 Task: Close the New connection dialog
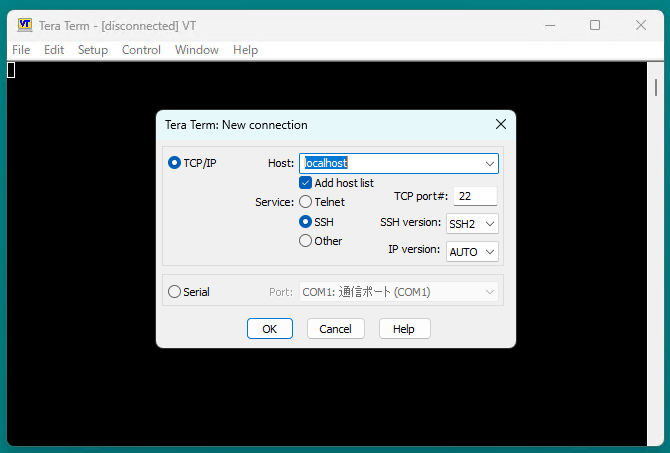tap(501, 124)
